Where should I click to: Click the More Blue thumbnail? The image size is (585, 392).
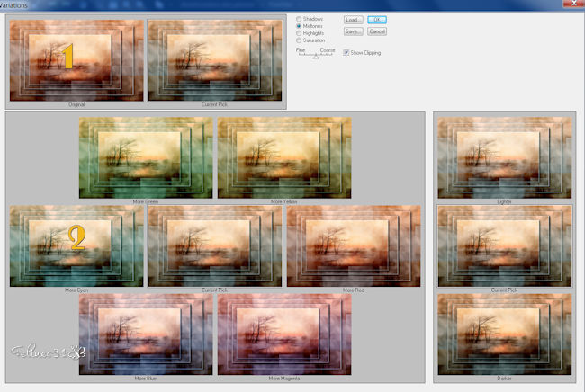[146, 334]
